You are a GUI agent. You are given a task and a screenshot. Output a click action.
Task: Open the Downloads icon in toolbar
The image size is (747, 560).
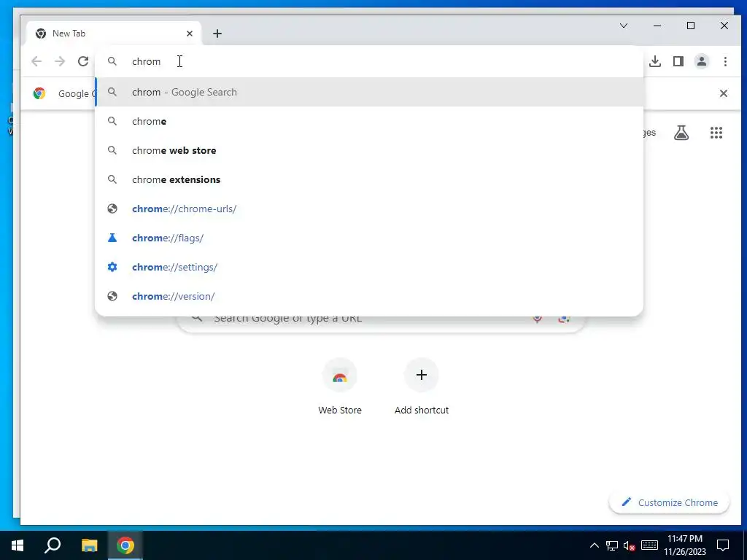coord(655,61)
